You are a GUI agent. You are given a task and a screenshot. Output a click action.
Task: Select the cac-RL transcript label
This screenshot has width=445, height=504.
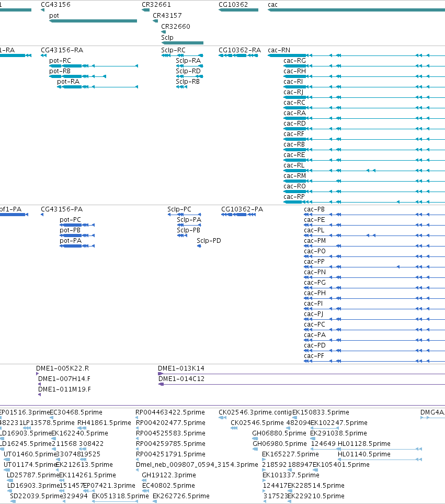294,165
